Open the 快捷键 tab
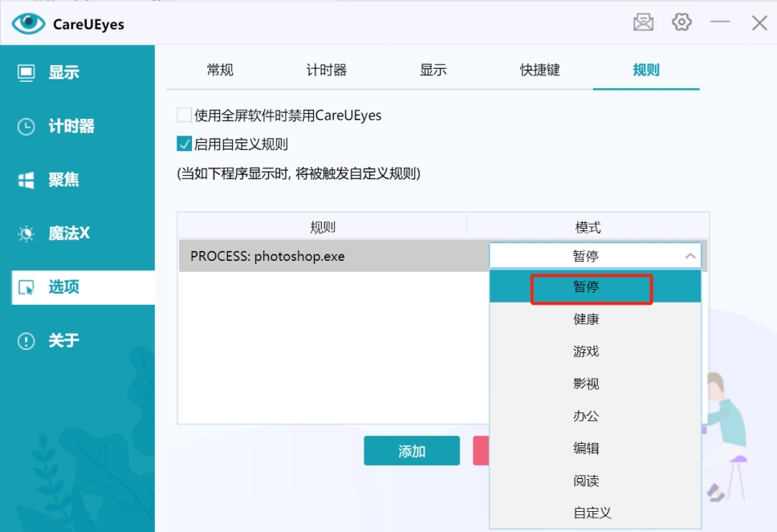The height and width of the screenshot is (532, 777). tap(539, 70)
